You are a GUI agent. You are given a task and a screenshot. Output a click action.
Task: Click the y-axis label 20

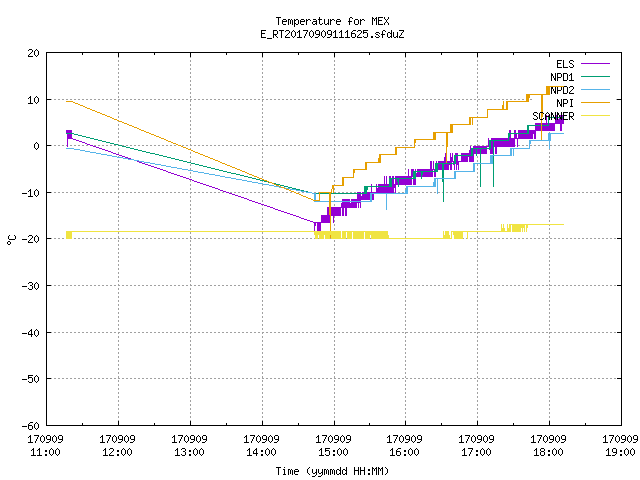33,53
